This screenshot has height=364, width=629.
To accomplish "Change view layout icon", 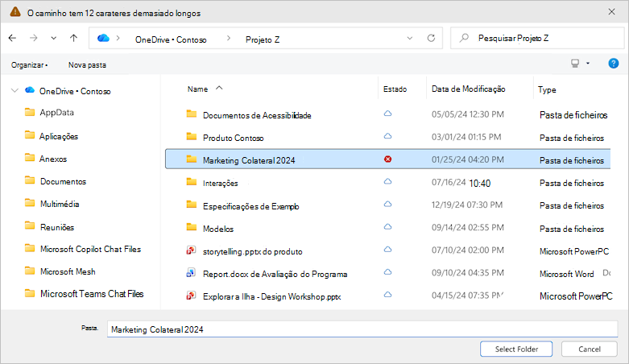I will click(x=575, y=64).
